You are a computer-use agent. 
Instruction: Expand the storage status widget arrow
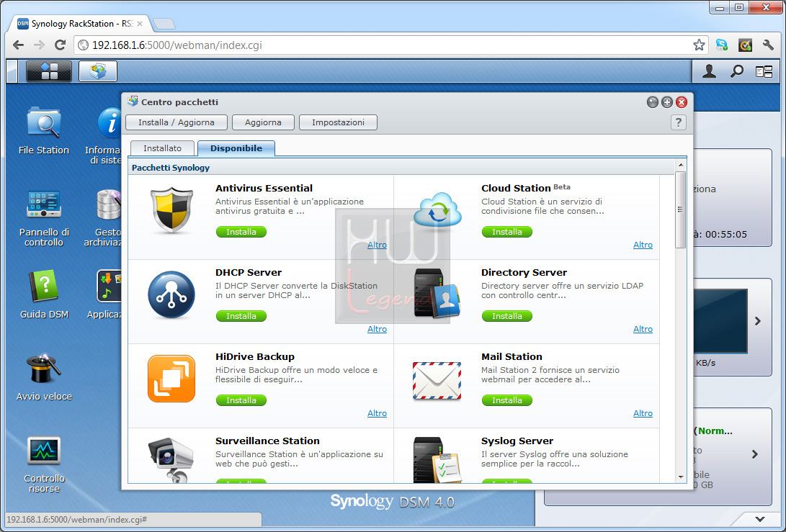[x=755, y=454]
